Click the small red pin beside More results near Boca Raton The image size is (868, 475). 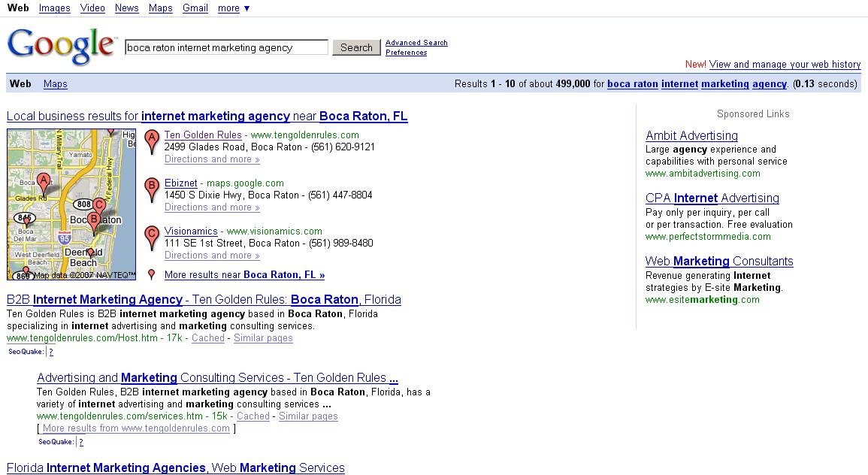(x=151, y=274)
